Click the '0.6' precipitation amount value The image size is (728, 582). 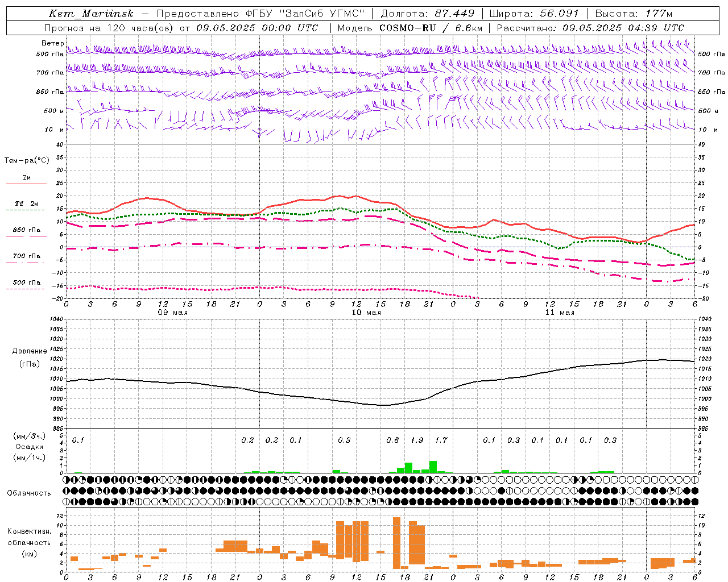pos(392,440)
